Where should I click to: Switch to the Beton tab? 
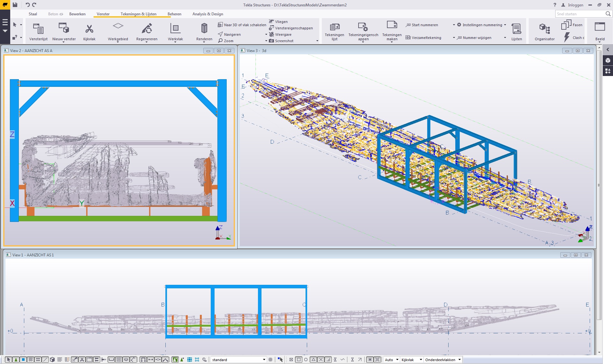click(x=55, y=14)
